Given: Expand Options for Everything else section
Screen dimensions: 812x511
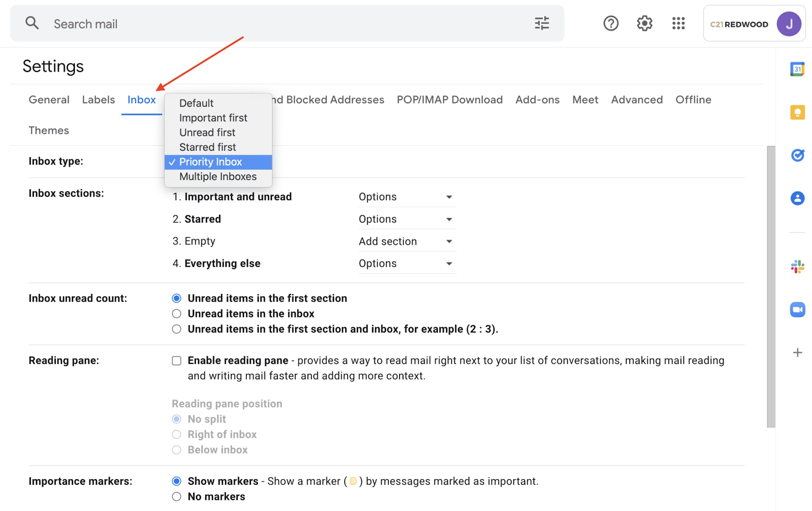Looking at the screenshot, I should [x=406, y=264].
